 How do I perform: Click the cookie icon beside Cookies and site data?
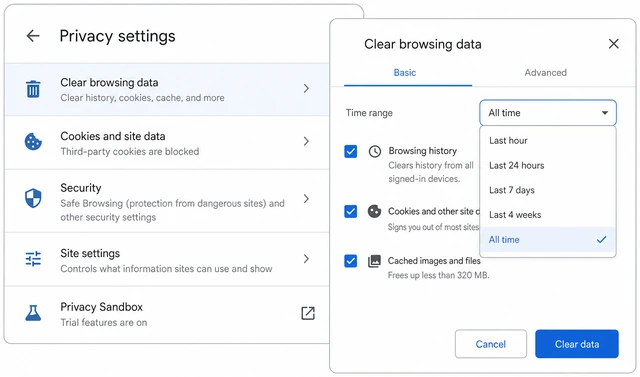point(33,142)
